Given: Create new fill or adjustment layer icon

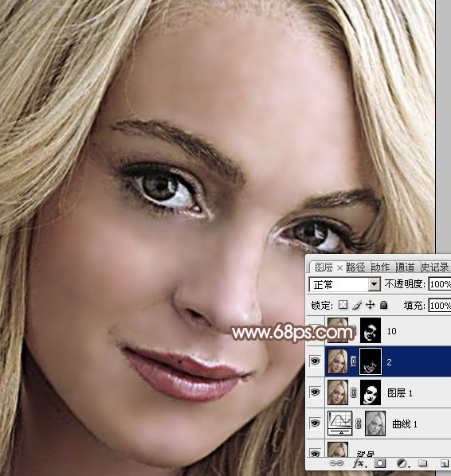Looking at the screenshot, I should point(402,463).
